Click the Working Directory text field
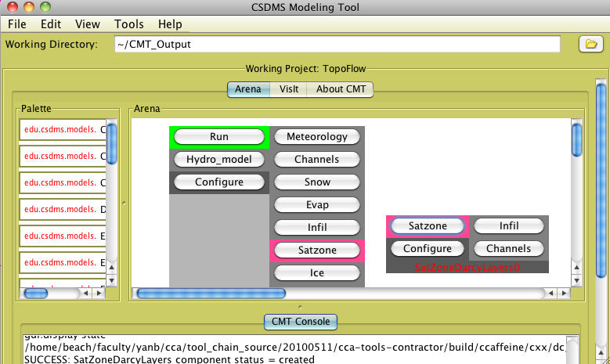 click(x=337, y=44)
